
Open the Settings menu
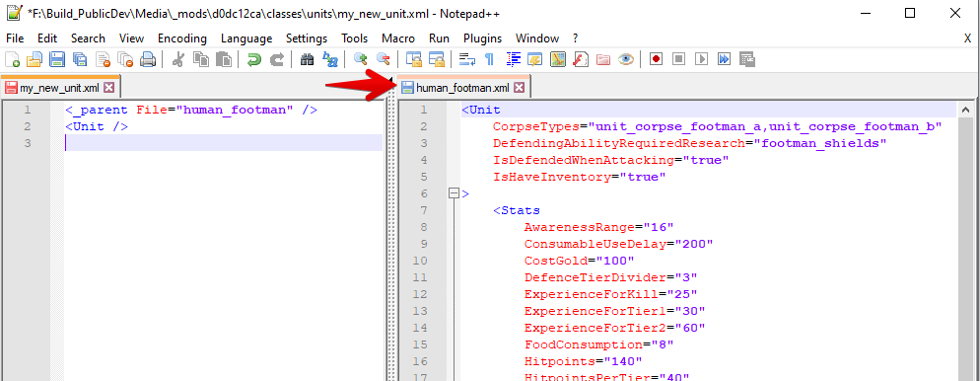[x=307, y=38]
